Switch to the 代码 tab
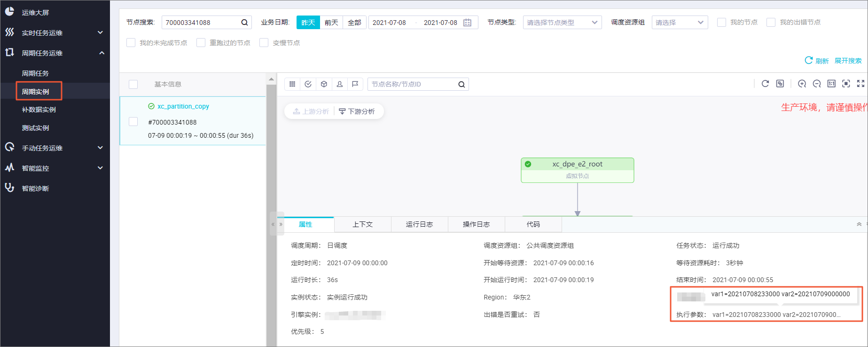Viewport: 868px width, 347px height. (x=533, y=224)
